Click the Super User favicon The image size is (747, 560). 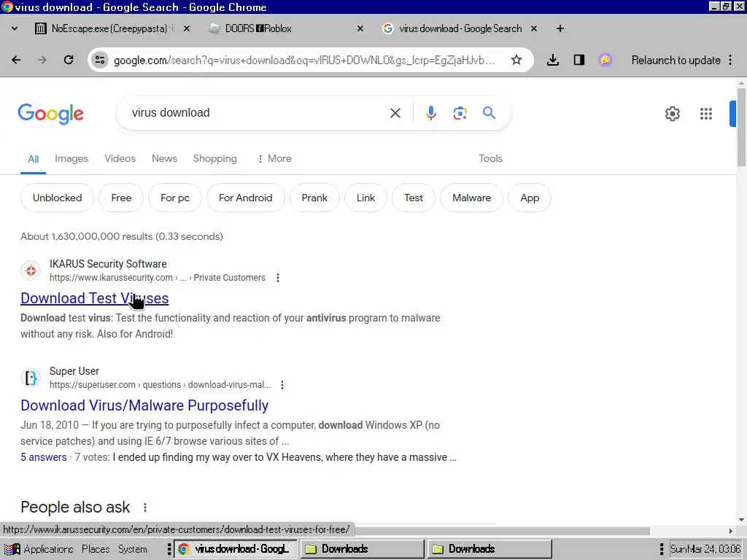pos(31,378)
